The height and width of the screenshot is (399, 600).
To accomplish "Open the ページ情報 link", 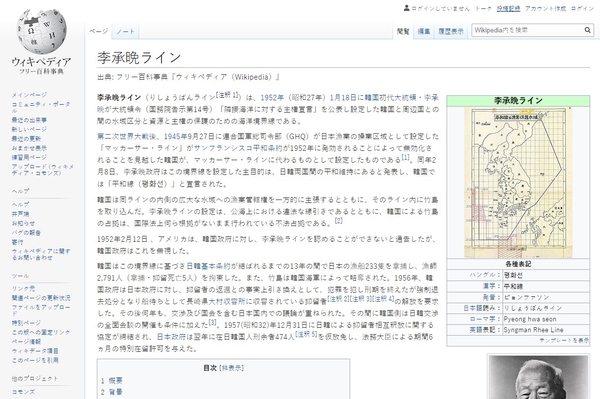I will [26, 341].
